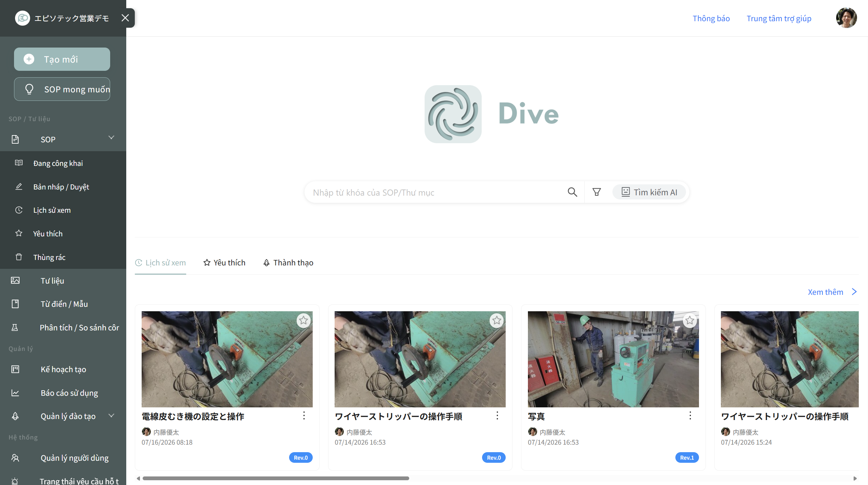The width and height of the screenshot is (868, 485).
Task: Click the Xem thêm link
Action: click(826, 292)
